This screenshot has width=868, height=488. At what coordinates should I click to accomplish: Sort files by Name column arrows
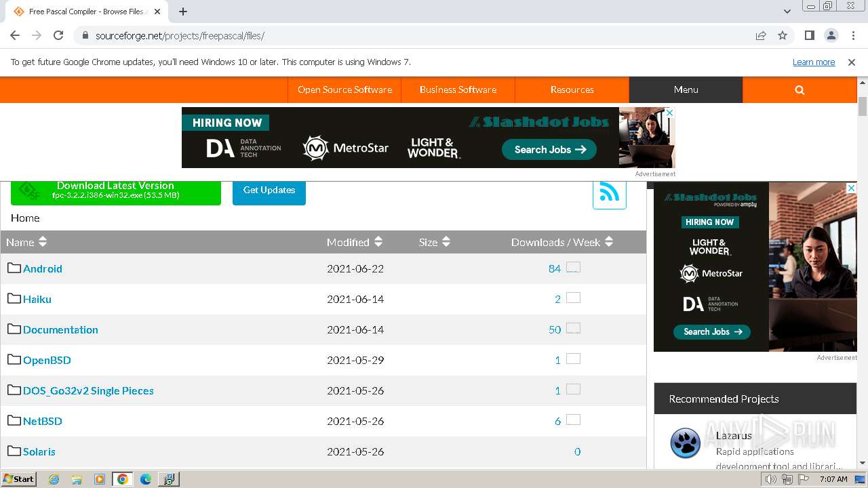[x=43, y=242]
